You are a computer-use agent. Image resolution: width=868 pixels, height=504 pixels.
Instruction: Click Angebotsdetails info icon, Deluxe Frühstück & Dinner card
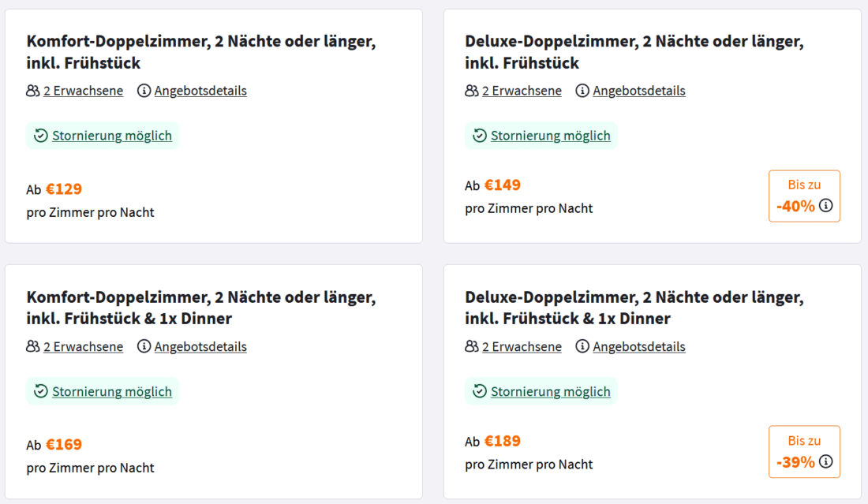tap(582, 346)
